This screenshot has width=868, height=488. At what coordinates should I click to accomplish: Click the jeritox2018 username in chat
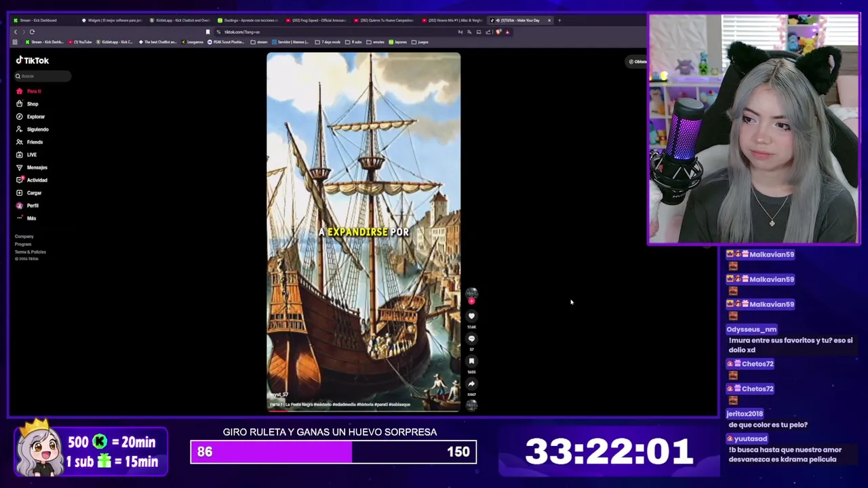745,413
